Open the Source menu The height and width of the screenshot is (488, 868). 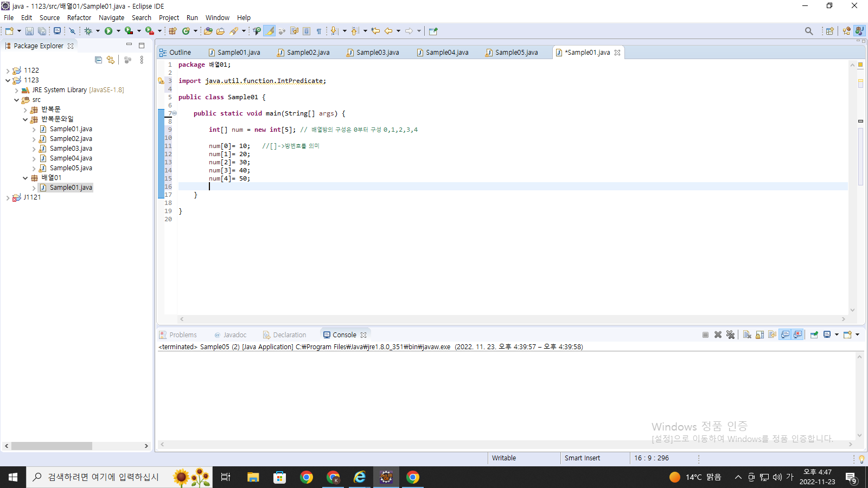pos(49,17)
